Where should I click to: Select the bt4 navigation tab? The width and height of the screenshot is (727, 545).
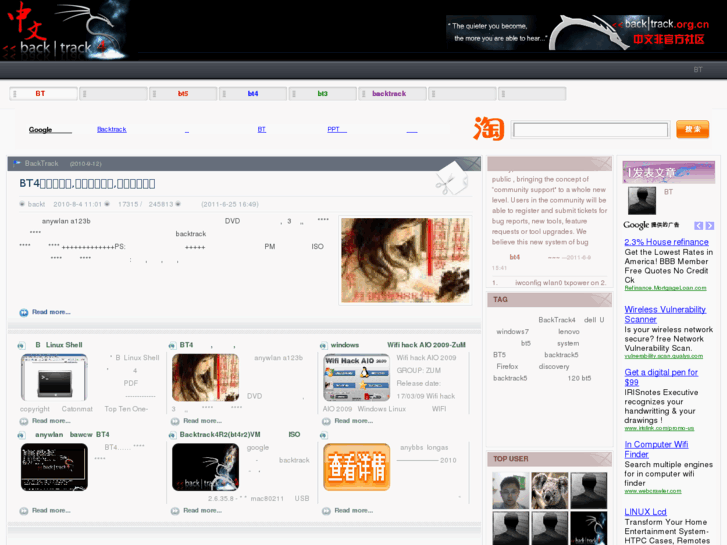click(253, 94)
